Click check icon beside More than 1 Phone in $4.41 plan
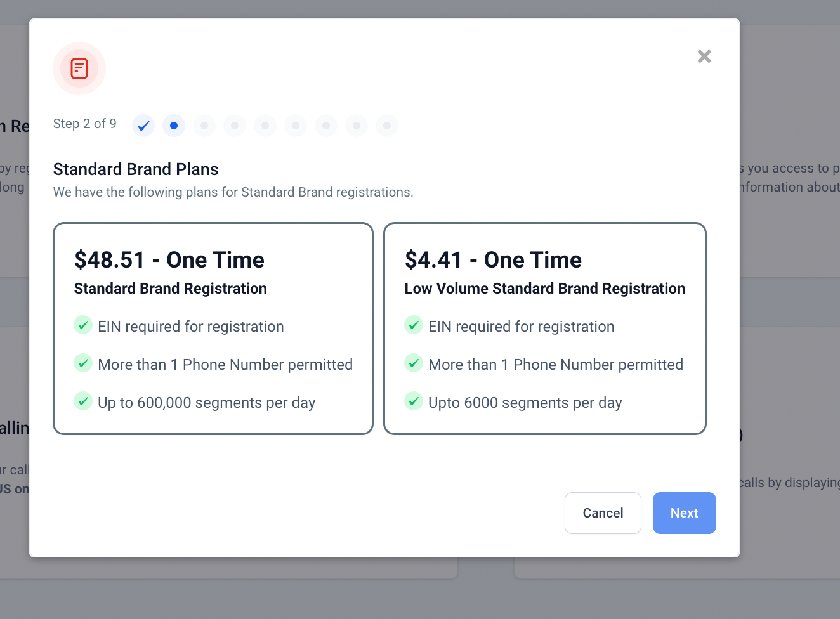 414,363
